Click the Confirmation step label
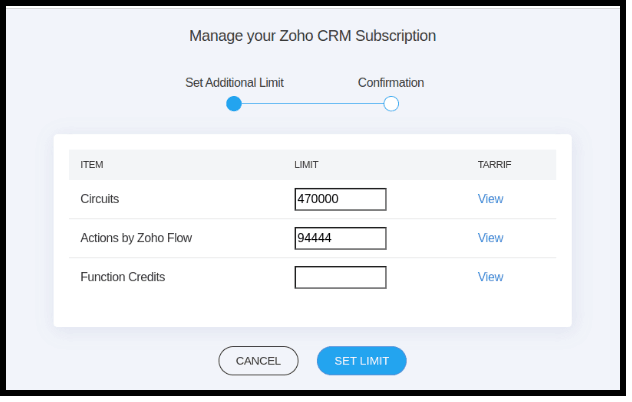632x402 pixels. click(x=391, y=83)
